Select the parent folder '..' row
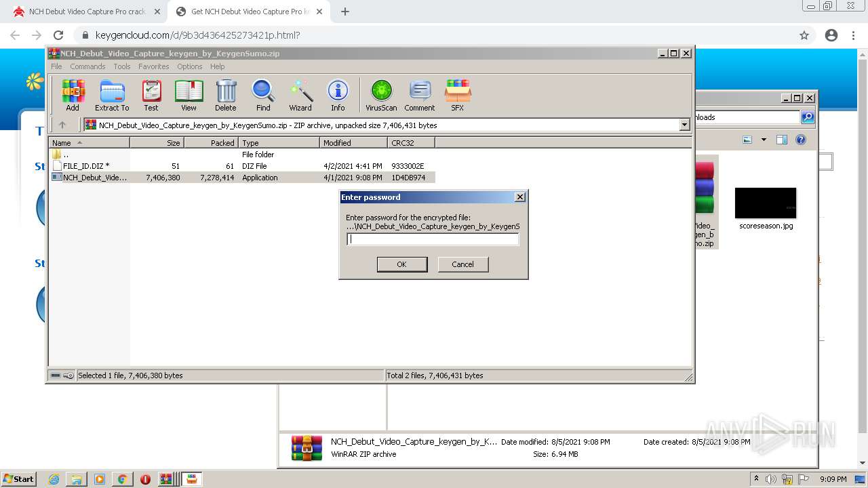This screenshot has width=868, height=488. click(242, 155)
